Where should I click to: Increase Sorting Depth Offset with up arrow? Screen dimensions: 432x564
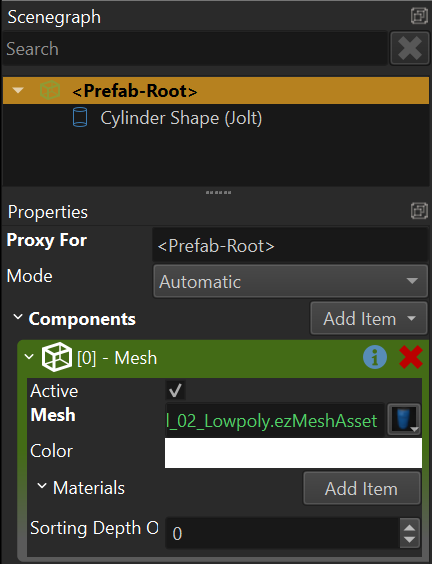click(409, 528)
